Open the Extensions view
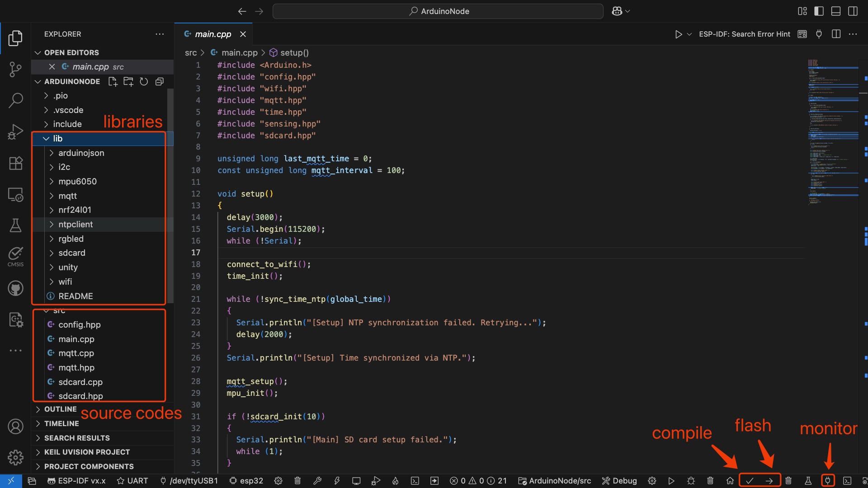 [x=15, y=163]
